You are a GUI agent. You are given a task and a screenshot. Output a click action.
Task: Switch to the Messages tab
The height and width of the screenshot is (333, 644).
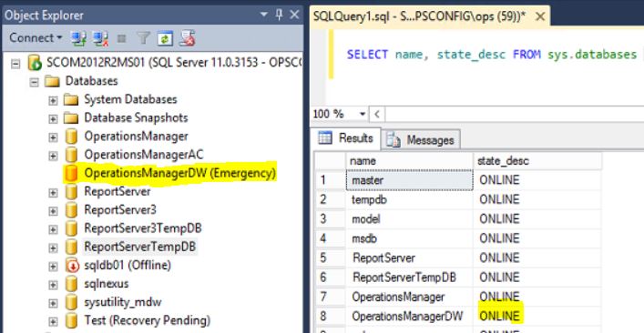click(x=421, y=140)
